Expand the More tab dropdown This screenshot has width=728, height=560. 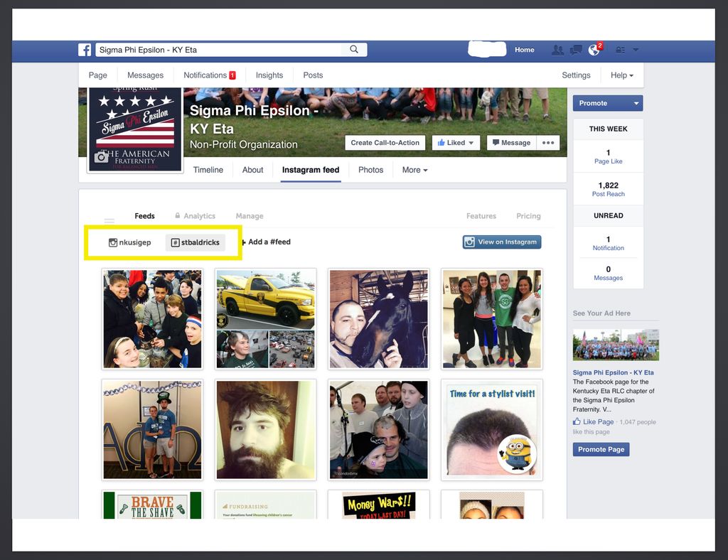pyautogui.click(x=414, y=170)
